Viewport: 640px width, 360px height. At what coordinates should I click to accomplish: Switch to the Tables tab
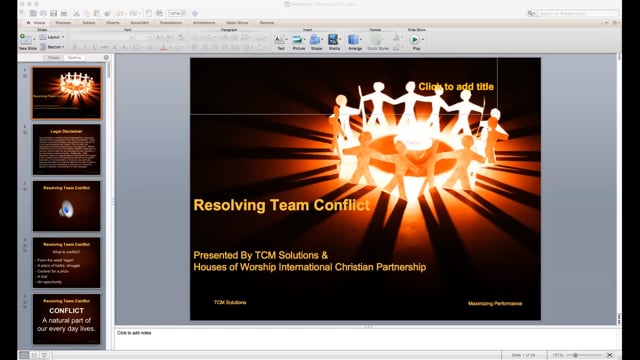pos(89,23)
